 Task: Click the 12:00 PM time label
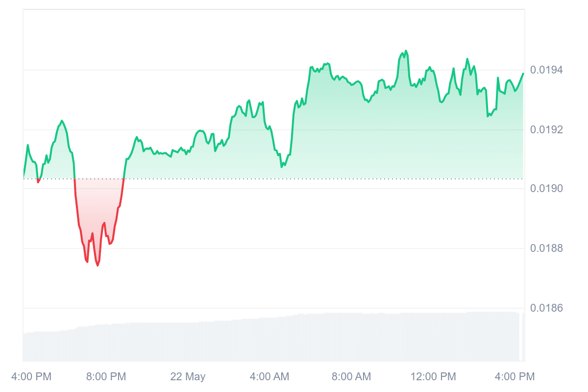click(x=433, y=377)
